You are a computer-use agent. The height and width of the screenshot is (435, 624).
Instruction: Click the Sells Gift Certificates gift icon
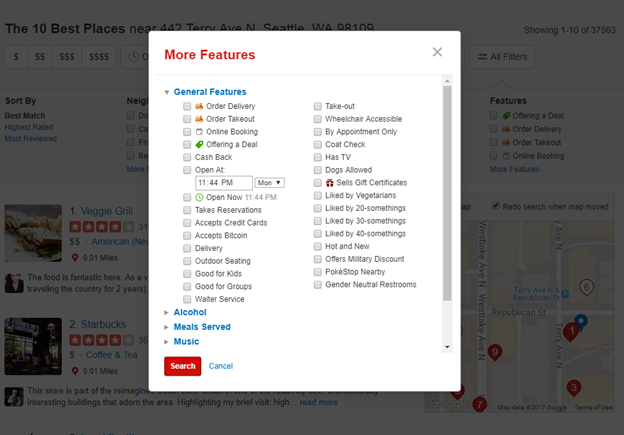330,183
